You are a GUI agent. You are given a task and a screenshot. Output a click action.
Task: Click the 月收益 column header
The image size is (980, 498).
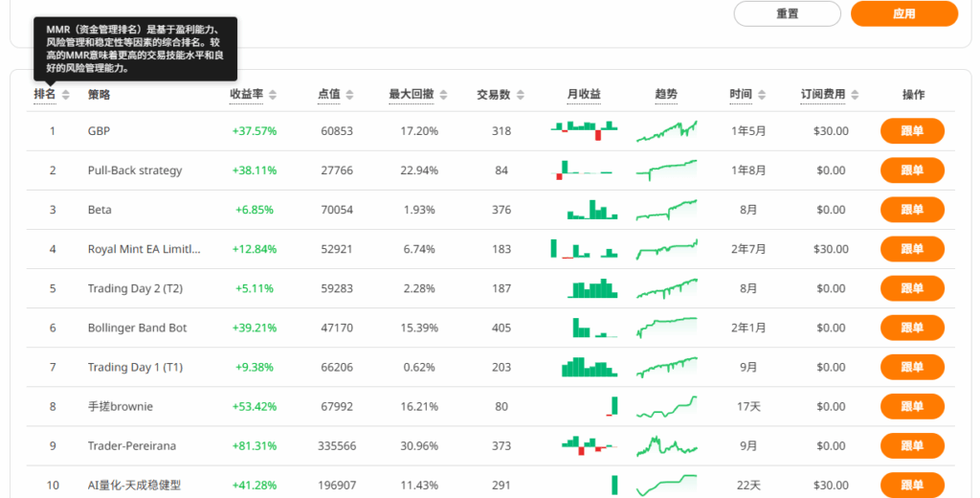pyautogui.click(x=584, y=95)
